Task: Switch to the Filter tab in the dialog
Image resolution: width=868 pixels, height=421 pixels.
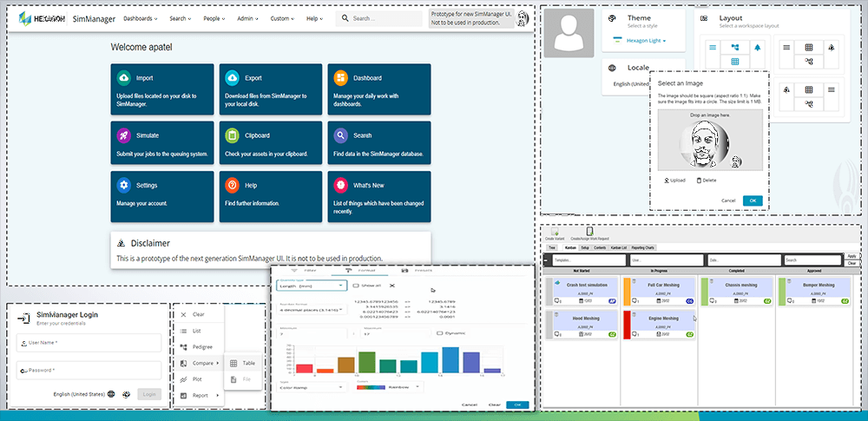Action: (x=302, y=270)
